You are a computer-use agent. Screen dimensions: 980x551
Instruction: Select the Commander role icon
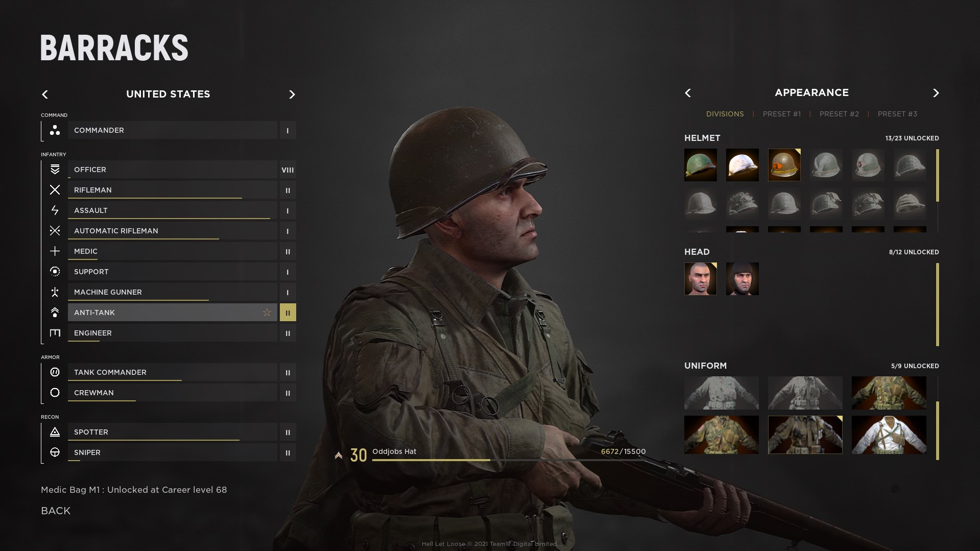pos(55,130)
